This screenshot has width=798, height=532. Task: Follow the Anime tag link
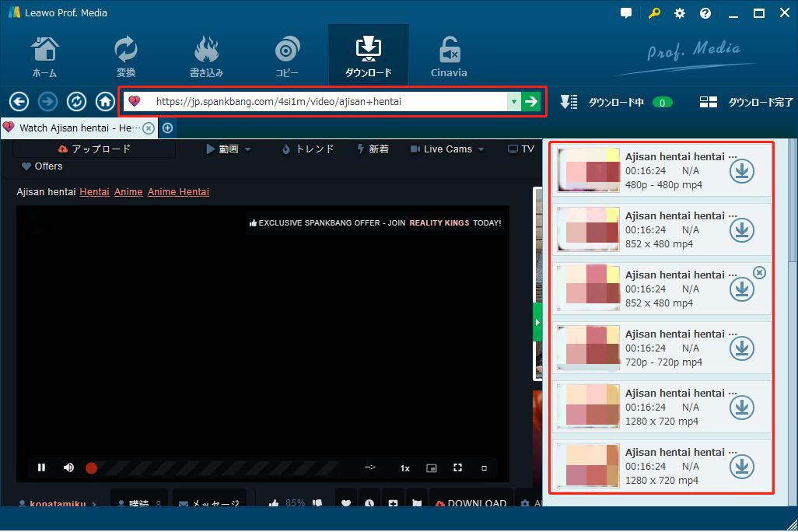tap(128, 192)
